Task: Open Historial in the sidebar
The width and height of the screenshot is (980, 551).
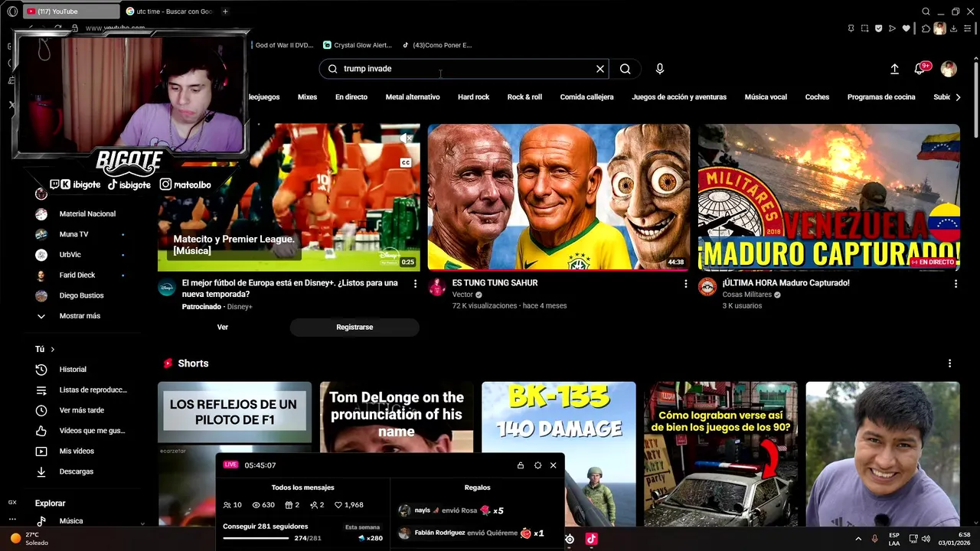Action: click(73, 370)
